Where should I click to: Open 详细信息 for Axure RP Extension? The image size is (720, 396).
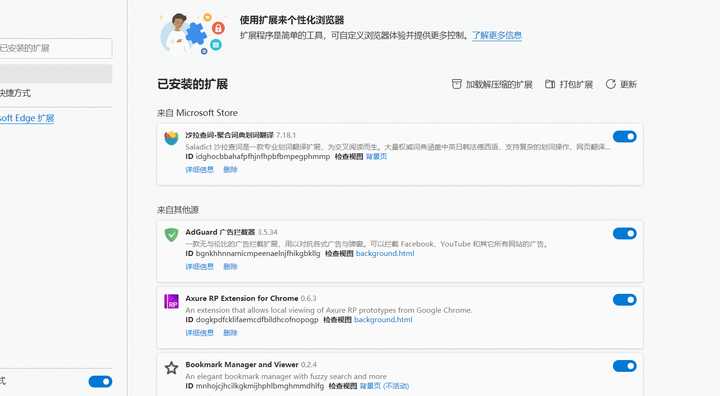pos(199,333)
